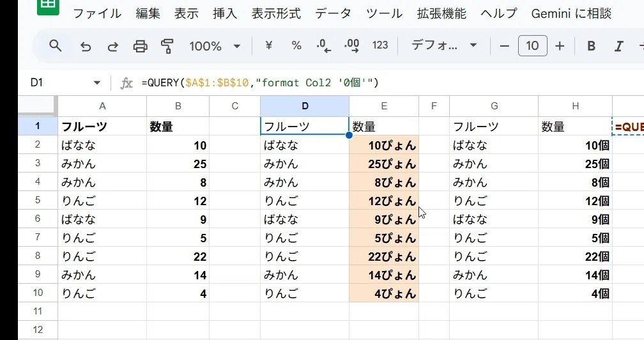Image resolution: width=644 pixels, height=340 pixels.
Task: Select row 5 header
Action: click(x=38, y=201)
